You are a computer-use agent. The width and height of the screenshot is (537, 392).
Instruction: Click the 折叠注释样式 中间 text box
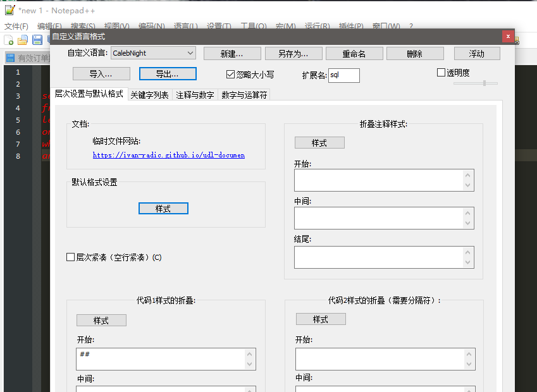click(x=385, y=218)
